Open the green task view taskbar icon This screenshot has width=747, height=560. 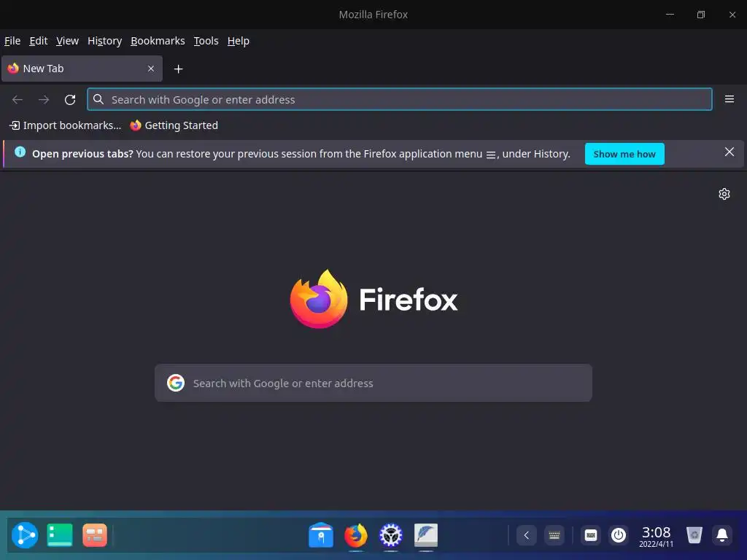click(x=60, y=534)
